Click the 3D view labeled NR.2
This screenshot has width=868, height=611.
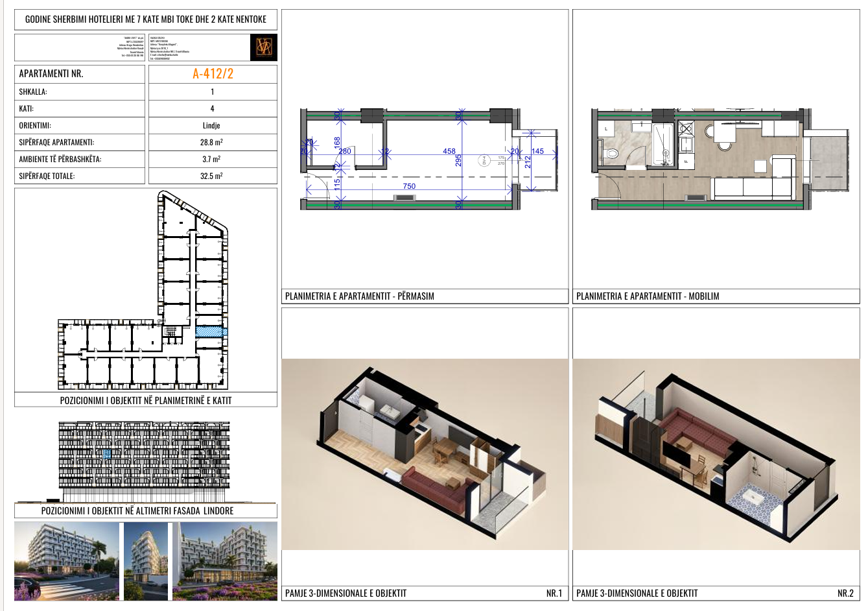[x=716, y=454]
